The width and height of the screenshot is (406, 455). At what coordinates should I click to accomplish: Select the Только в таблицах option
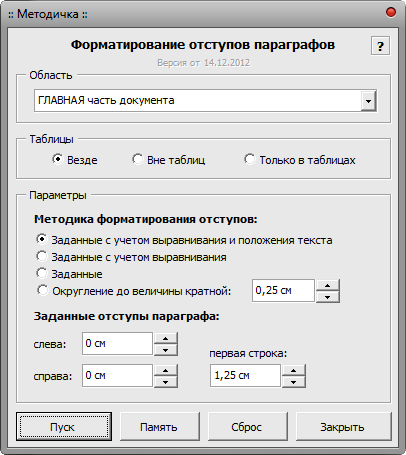300,160
